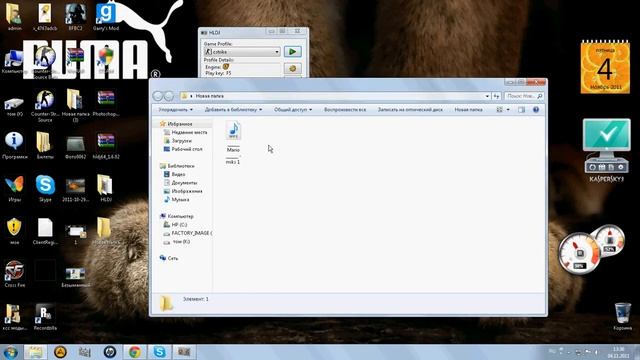The height and width of the screenshot is (360, 640).
Task: Select the BFBC2 desktop shortcut
Action: coord(76,17)
